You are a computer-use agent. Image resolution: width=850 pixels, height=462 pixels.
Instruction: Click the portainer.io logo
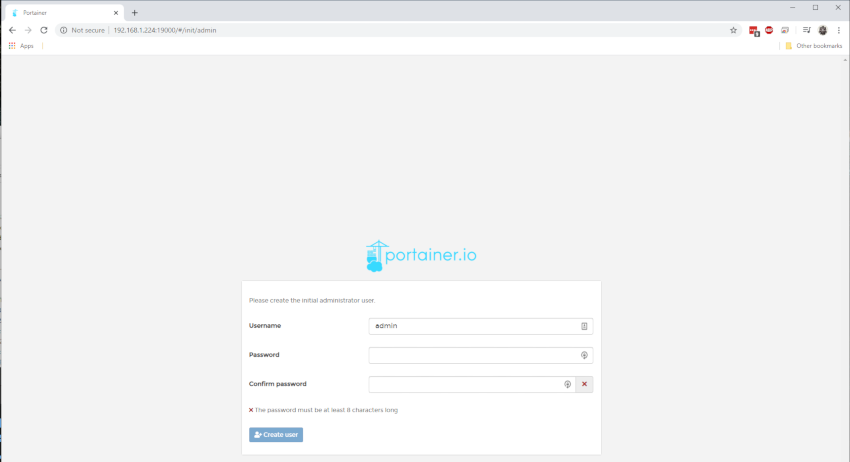click(x=421, y=256)
